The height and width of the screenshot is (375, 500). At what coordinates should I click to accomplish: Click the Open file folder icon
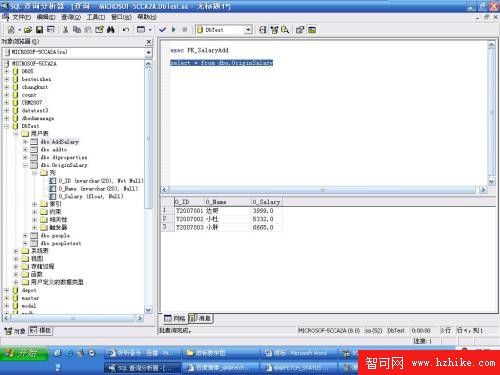pyautogui.click(x=28, y=30)
